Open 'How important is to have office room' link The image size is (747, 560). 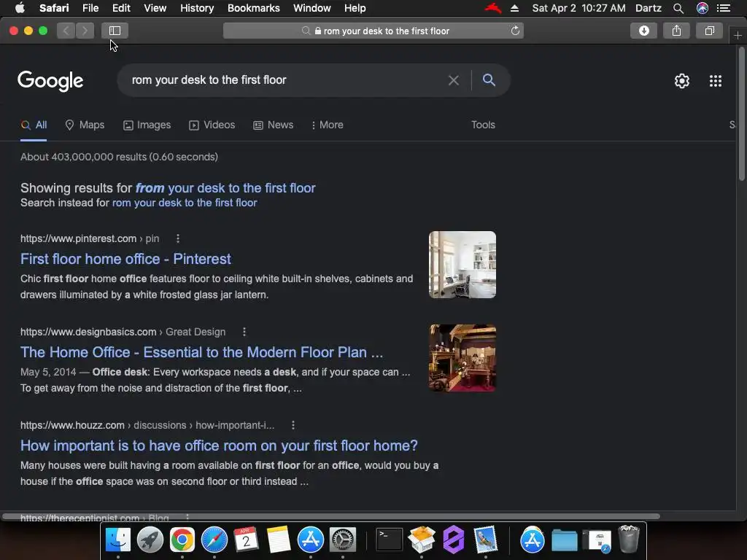click(219, 446)
